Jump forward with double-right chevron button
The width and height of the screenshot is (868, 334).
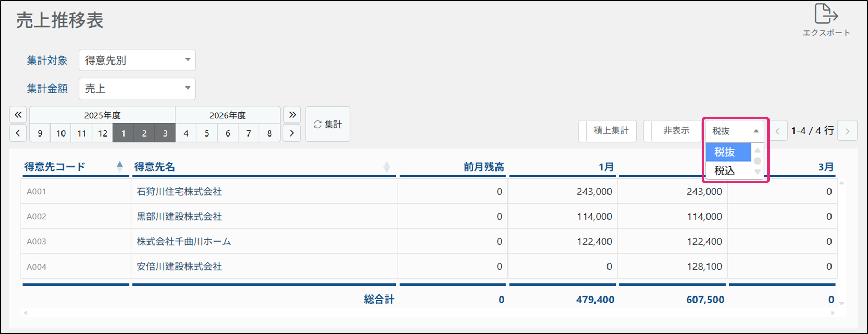(x=292, y=115)
